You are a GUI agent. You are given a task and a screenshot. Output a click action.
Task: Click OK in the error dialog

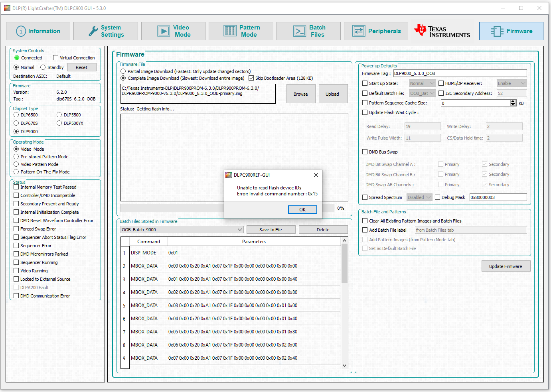(302, 210)
